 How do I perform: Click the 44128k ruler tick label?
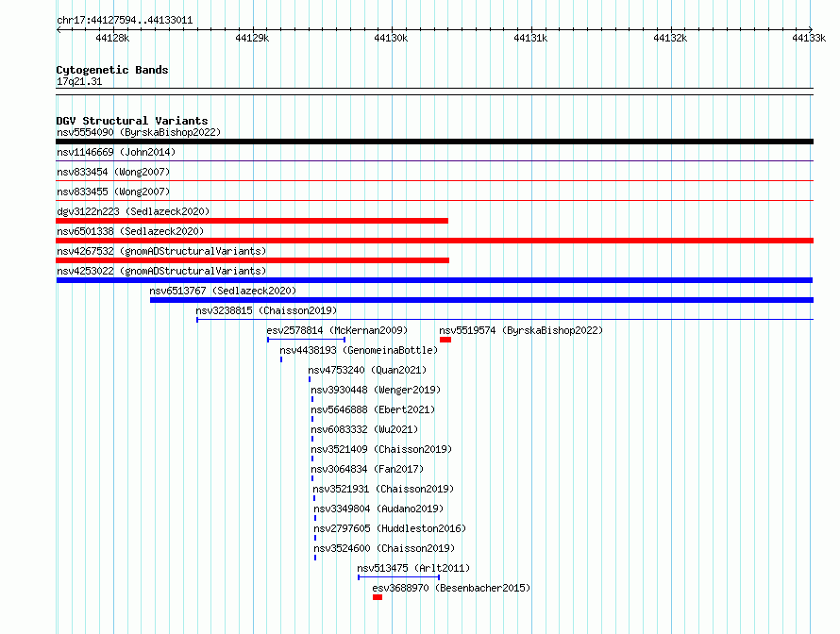pyautogui.click(x=112, y=38)
